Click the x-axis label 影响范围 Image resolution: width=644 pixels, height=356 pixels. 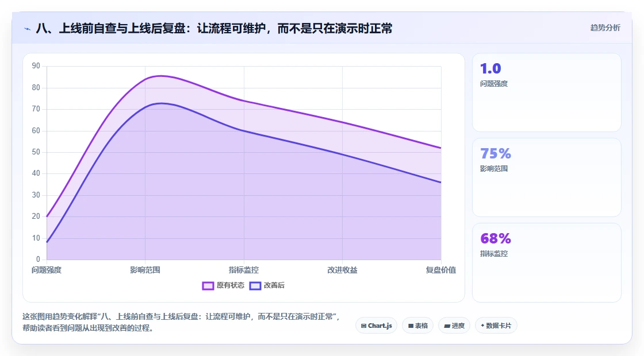pos(145,270)
